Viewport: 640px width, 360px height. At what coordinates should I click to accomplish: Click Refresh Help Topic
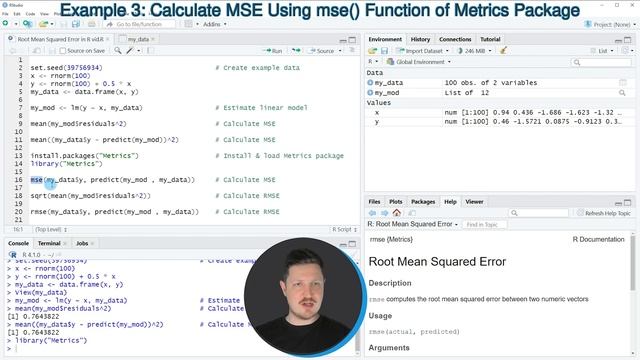(x=604, y=213)
